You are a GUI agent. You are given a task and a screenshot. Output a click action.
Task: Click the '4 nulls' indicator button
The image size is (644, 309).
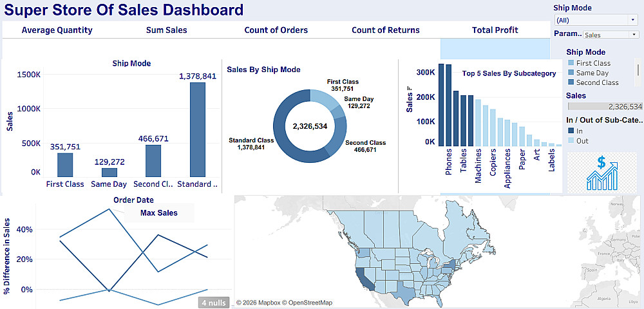point(213,302)
